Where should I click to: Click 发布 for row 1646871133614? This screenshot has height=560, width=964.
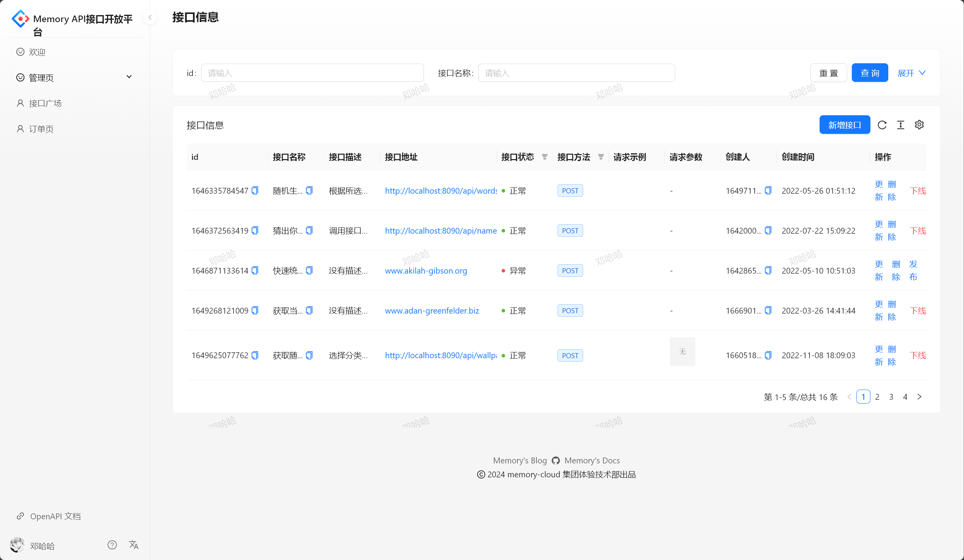(913, 270)
